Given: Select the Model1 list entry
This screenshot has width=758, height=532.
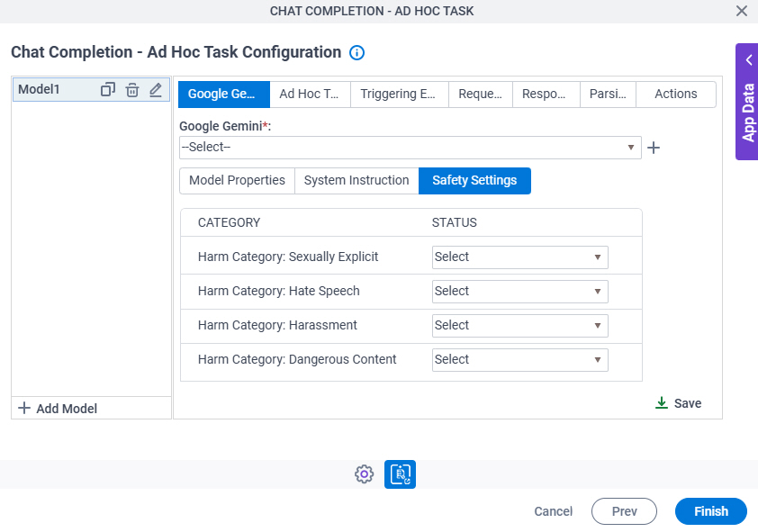Looking at the screenshot, I should pos(91,90).
